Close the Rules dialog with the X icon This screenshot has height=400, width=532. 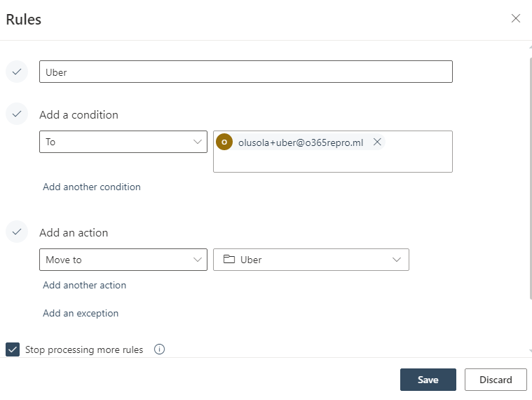(515, 18)
